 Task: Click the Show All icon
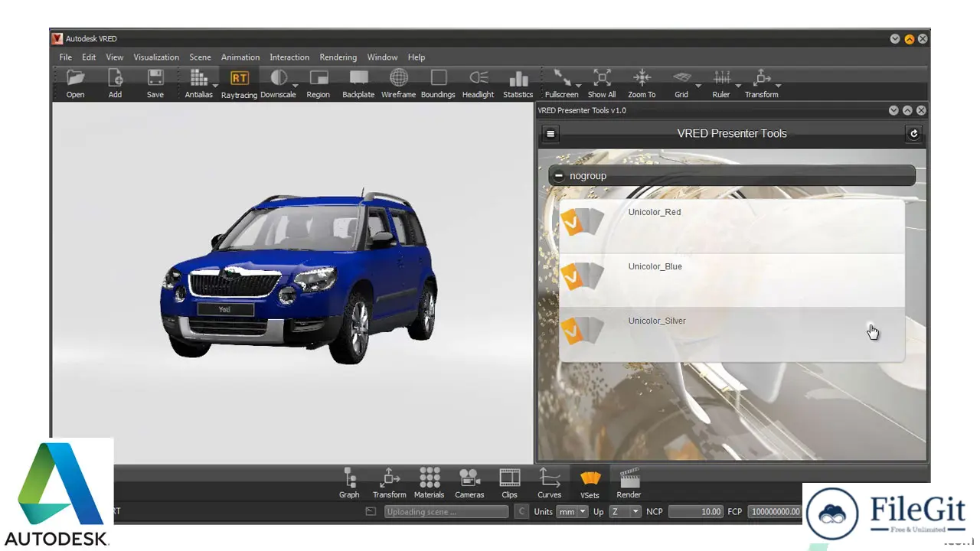pyautogui.click(x=602, y=77)
